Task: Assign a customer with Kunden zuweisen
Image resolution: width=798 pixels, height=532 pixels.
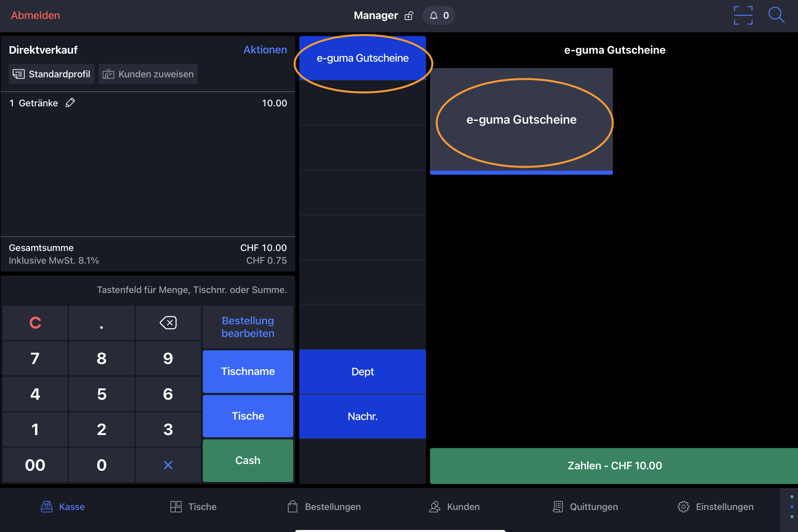Action: click(x=148, y=74)
